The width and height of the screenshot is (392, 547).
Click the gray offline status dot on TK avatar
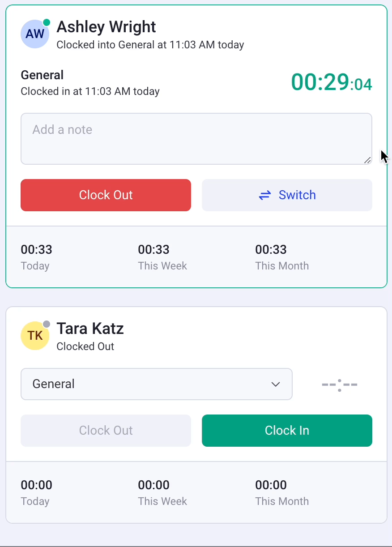point(47,324)
